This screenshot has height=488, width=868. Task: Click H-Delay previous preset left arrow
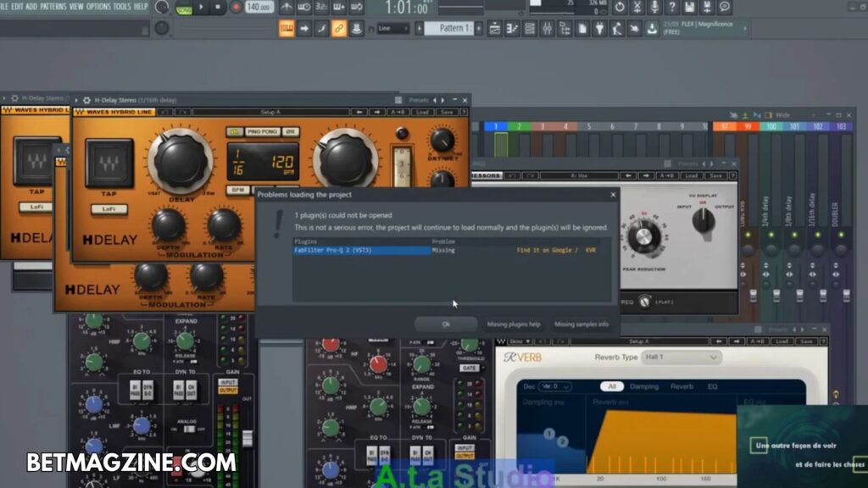click(359, 113)
